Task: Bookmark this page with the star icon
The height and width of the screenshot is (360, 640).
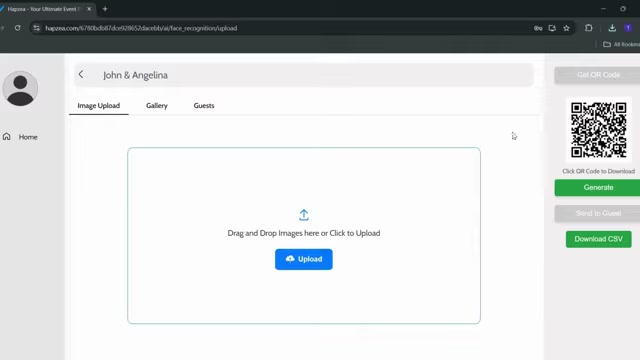Action: (x=567, y=28)
